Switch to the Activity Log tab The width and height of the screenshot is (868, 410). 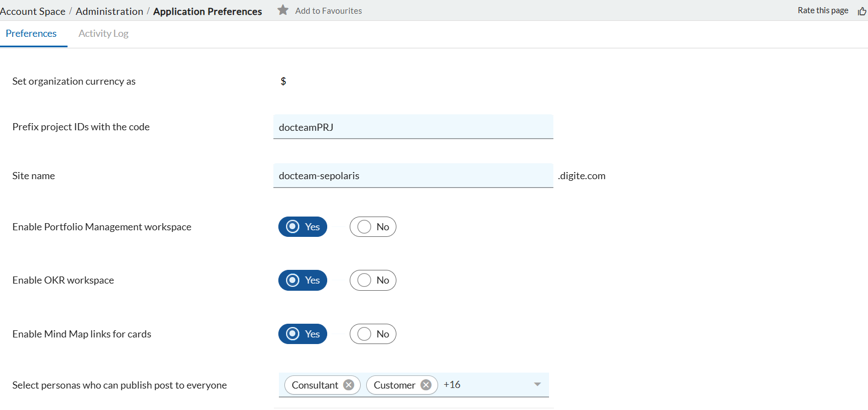pos(103,34)
